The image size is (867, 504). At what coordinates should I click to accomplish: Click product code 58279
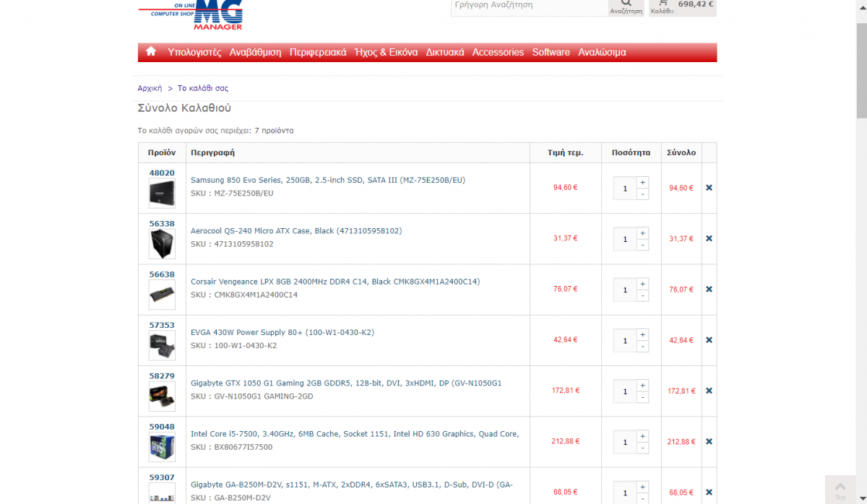(x=162, y=375)
